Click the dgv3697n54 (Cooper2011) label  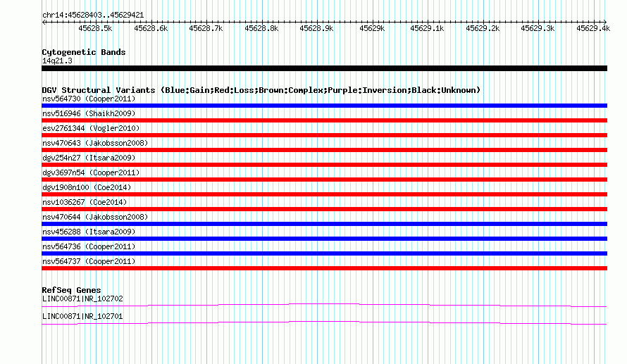coord(91,172)
